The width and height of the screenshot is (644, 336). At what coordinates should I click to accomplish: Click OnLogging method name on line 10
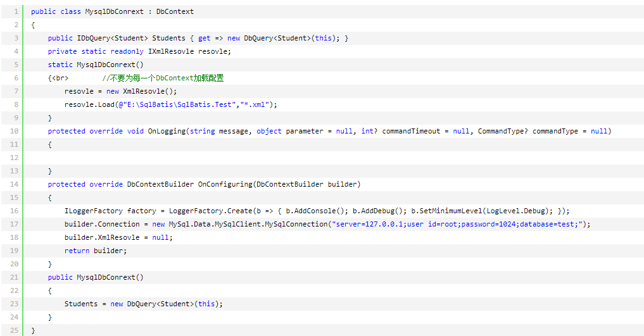[167, 131]
